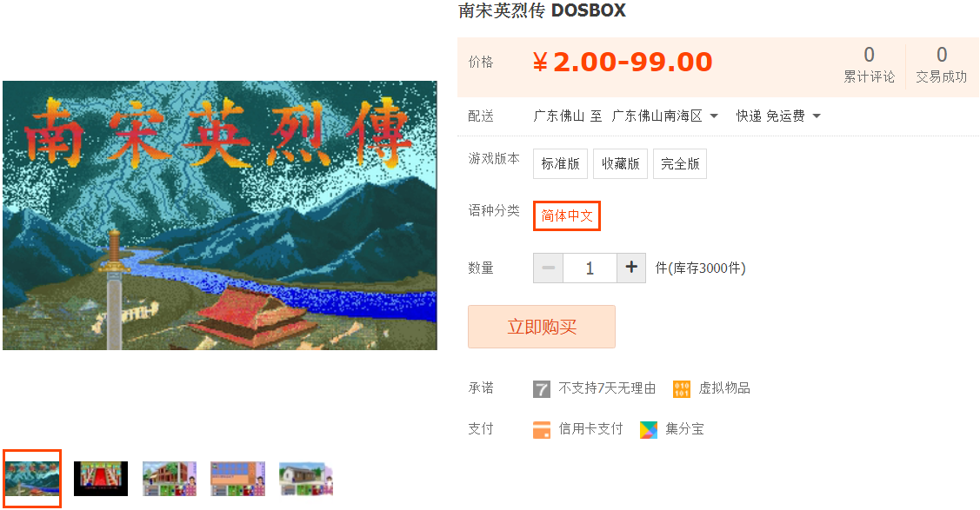This screenshot has height=510, width=980.
Task: Open the 累计评论 reviews count
Action: click(x=869, y=65)
